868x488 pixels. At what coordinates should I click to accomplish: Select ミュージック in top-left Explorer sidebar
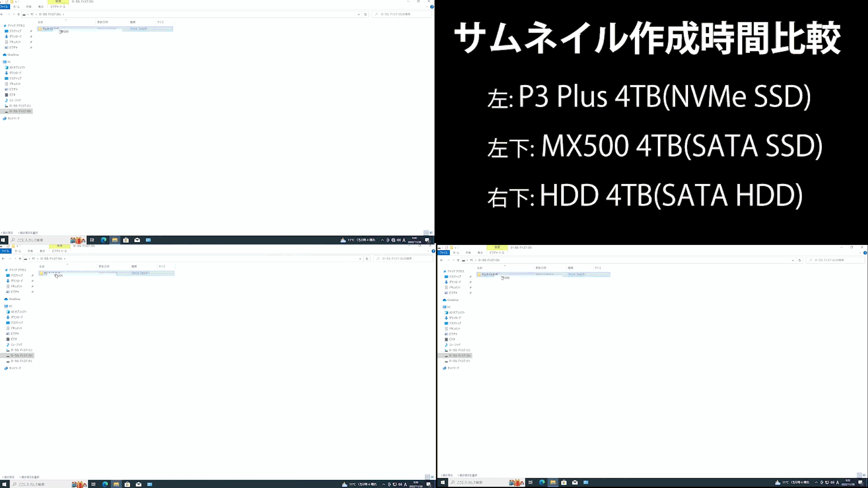(x=13, y=100)
